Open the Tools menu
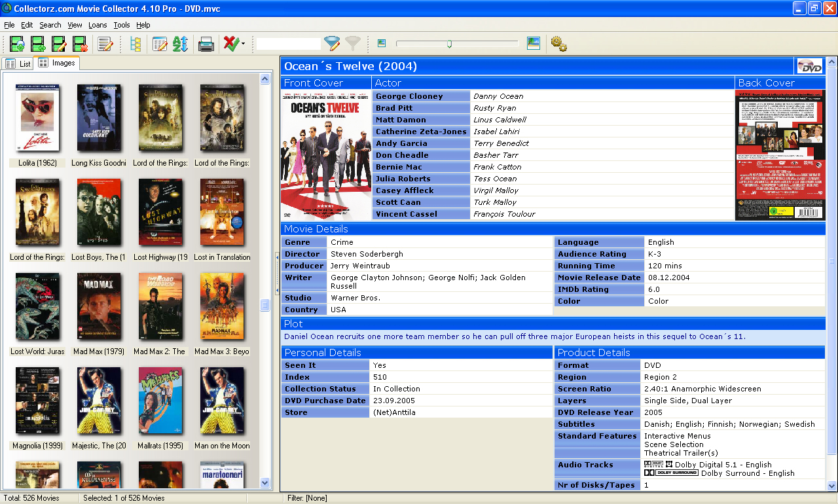The width and height of the screenshot is (838, 504). click(121, 25)
